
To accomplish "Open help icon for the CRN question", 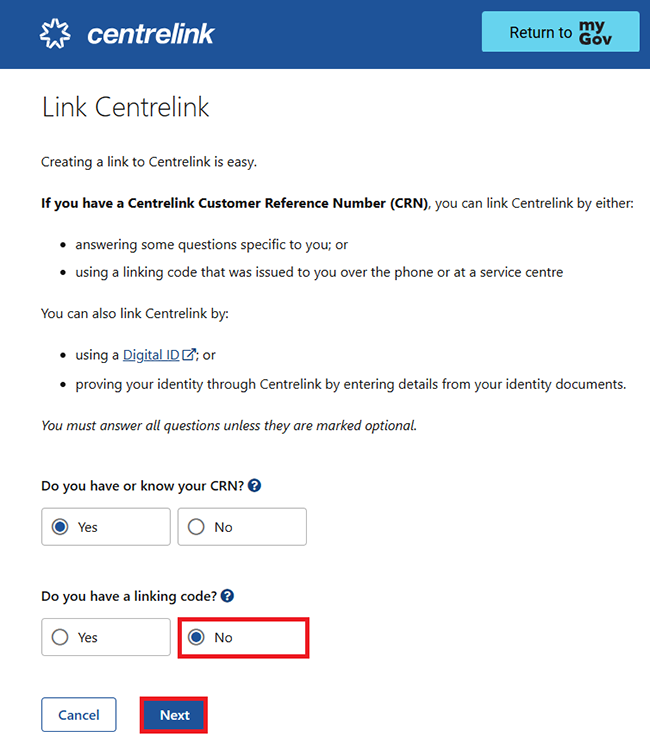I will (x=255, y=486).
